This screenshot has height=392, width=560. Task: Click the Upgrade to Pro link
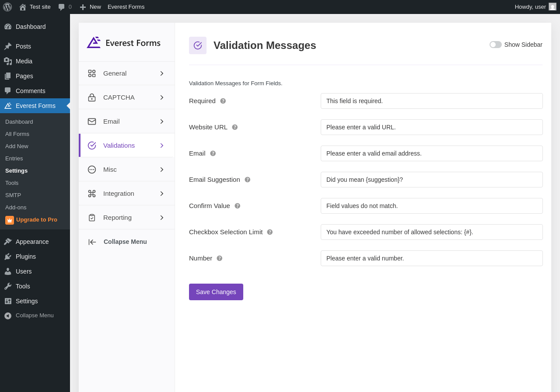coord(37,219)
